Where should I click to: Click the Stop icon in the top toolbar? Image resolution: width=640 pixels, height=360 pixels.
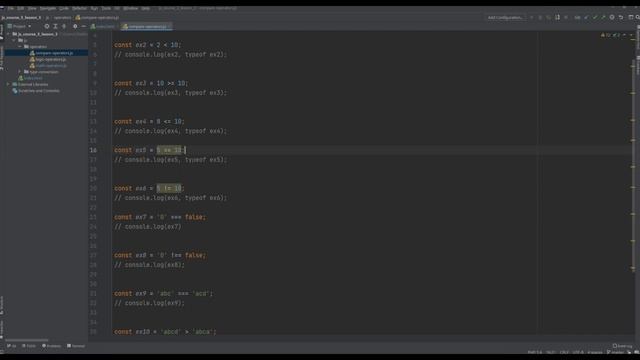pos(566,18)
